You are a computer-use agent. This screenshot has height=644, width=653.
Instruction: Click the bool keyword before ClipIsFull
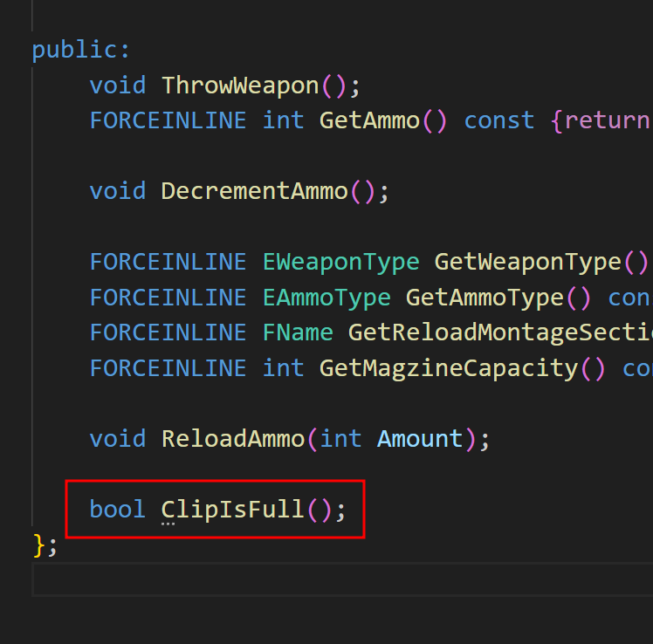click(118, 510)
